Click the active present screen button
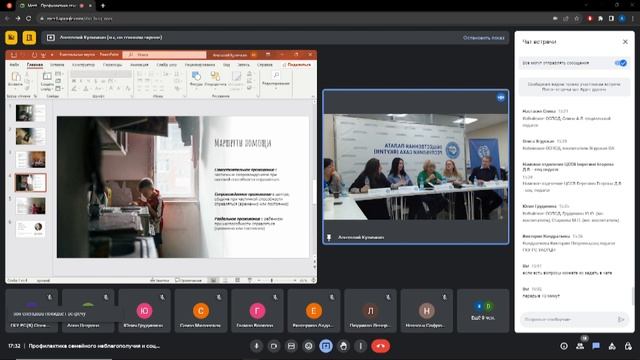 pos(326,346)
